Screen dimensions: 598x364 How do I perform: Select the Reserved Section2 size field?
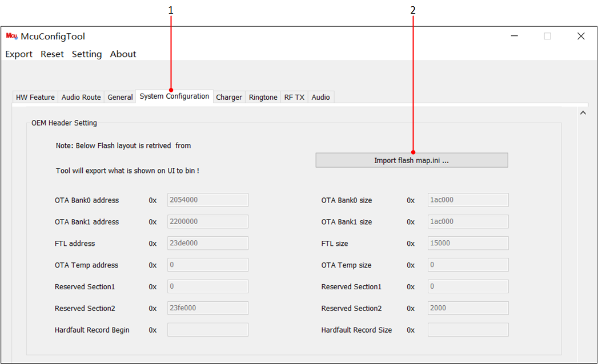click(468, 308)
